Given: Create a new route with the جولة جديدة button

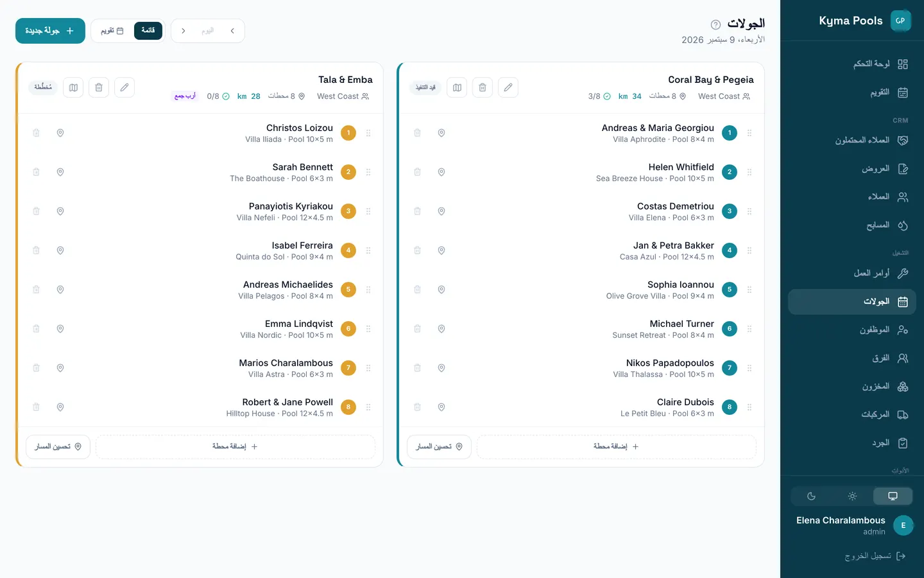Looking at the screenshot, I should click(50, 31).
